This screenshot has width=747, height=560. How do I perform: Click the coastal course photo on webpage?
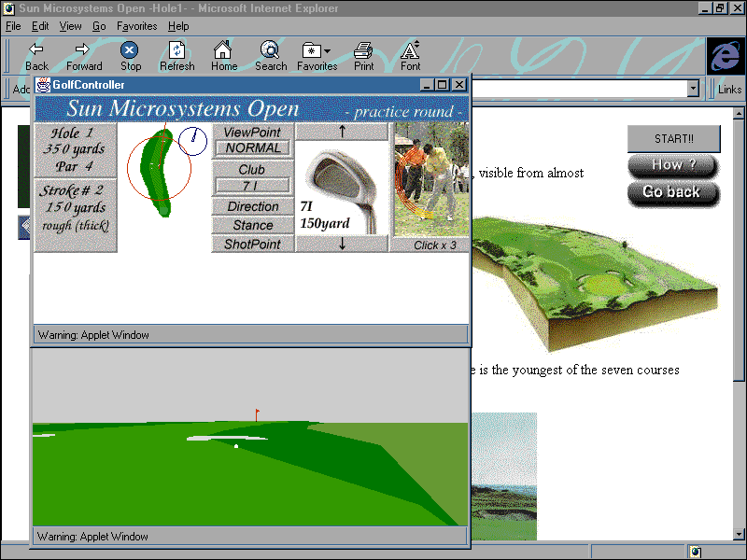click(504, 476)
